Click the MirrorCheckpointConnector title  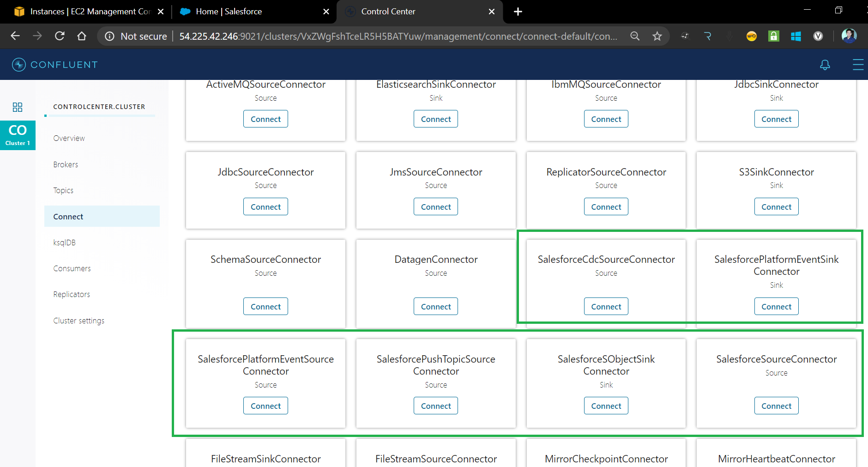(606, 459)
